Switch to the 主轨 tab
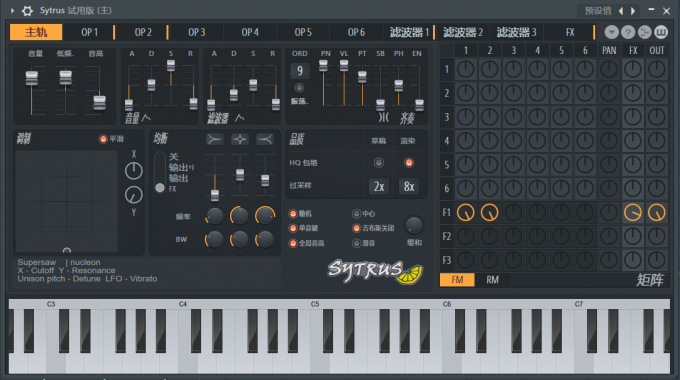This screenshot has height=380, width=680. (36, 32)
